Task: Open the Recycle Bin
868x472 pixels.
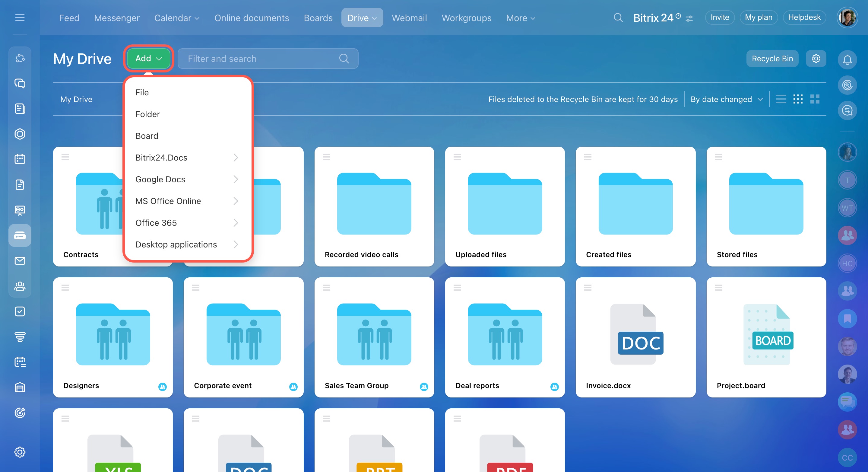Action: click(772, 59)
